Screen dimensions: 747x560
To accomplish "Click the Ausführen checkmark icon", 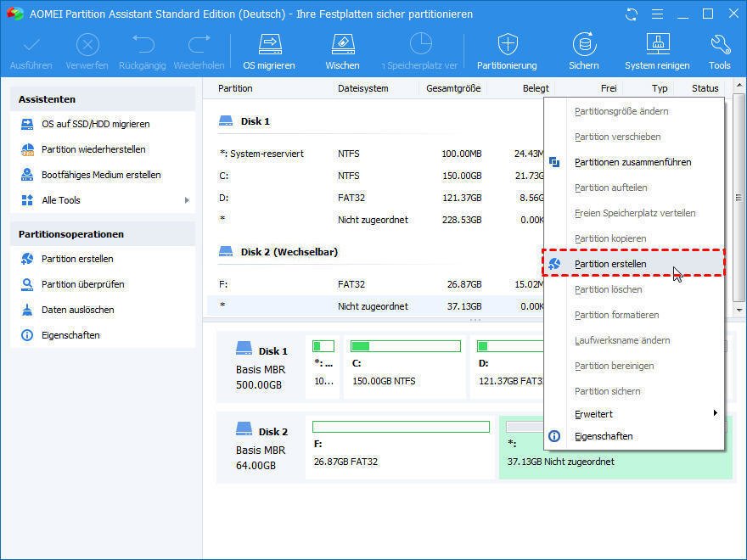I will point(31,46).
